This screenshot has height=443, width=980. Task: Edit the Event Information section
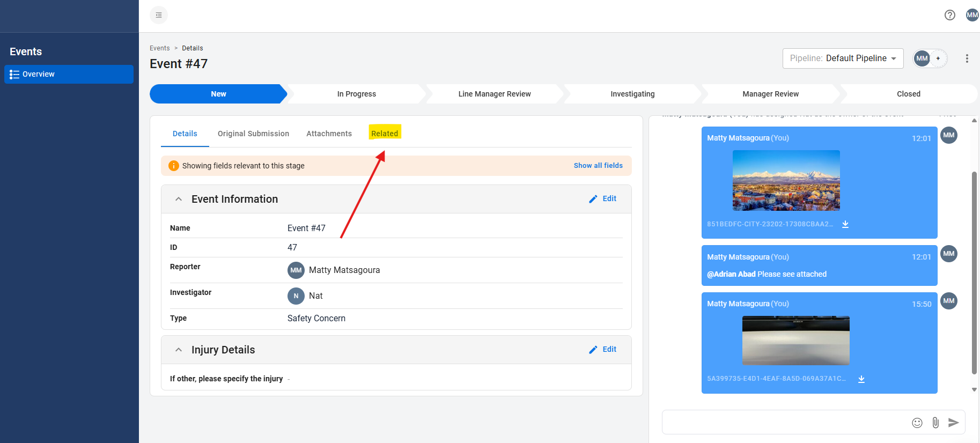tap(603, 199)
